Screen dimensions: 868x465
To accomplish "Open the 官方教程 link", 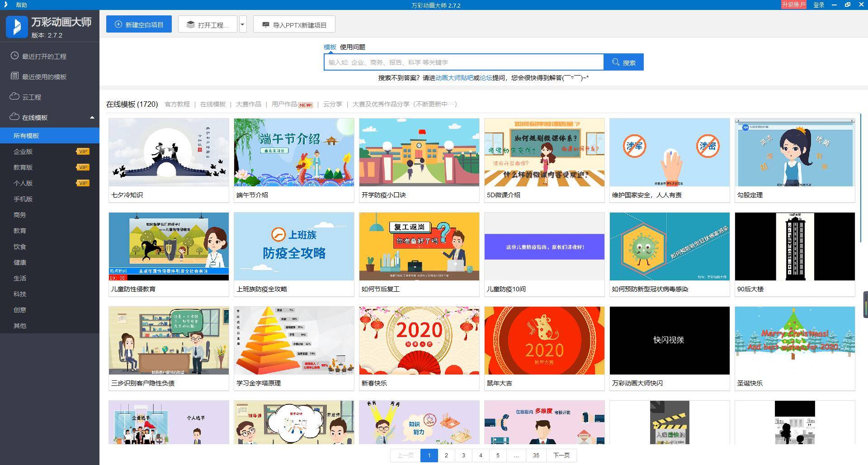I will 177,104.
